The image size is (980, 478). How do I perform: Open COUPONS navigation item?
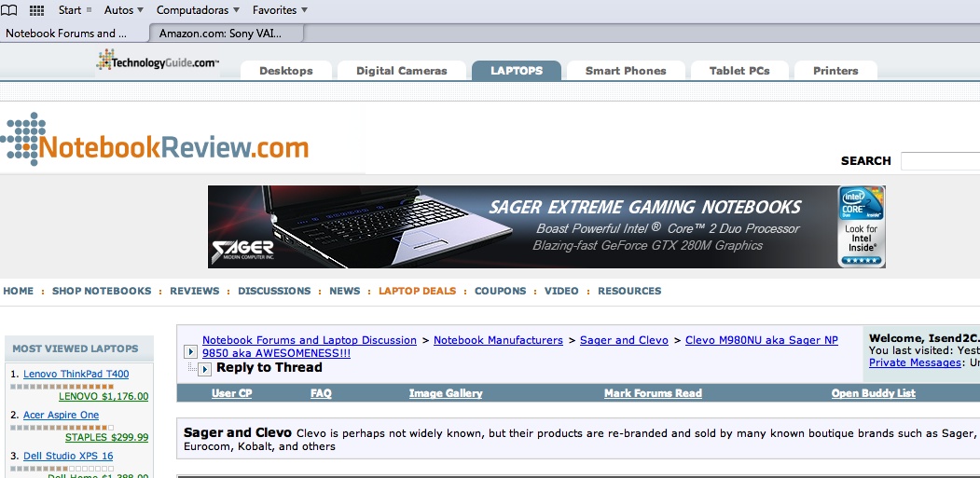tap(500, 291)
